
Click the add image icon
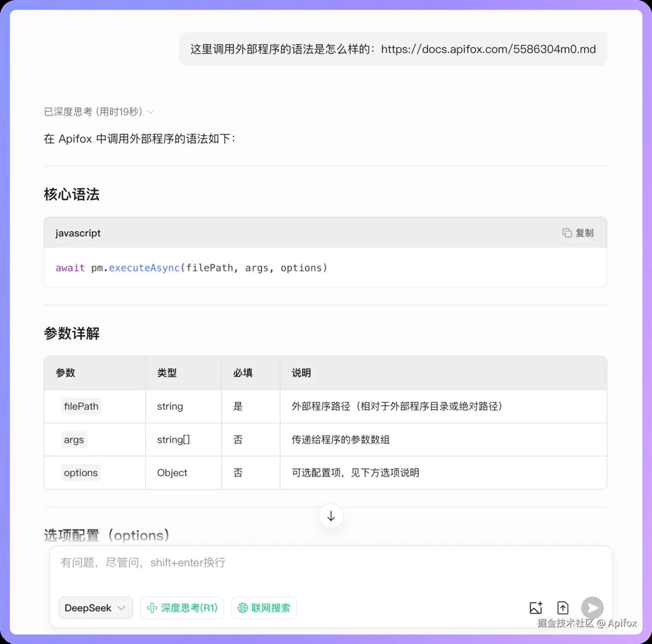point(536,608)
